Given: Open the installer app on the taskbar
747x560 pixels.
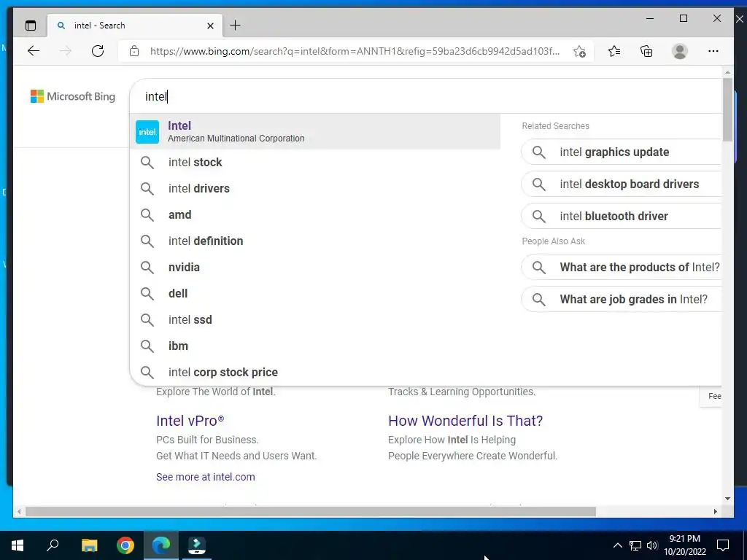Looking at the screenshot, I should 197,545.
